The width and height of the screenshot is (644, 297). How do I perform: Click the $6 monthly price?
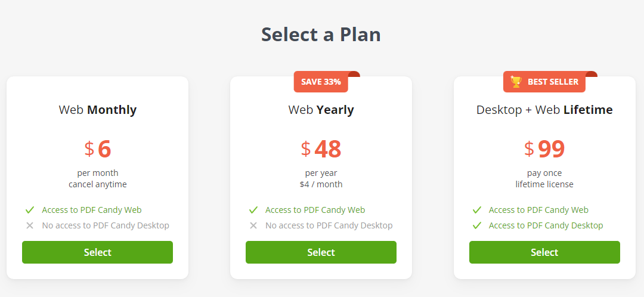[x=98, y=148]
